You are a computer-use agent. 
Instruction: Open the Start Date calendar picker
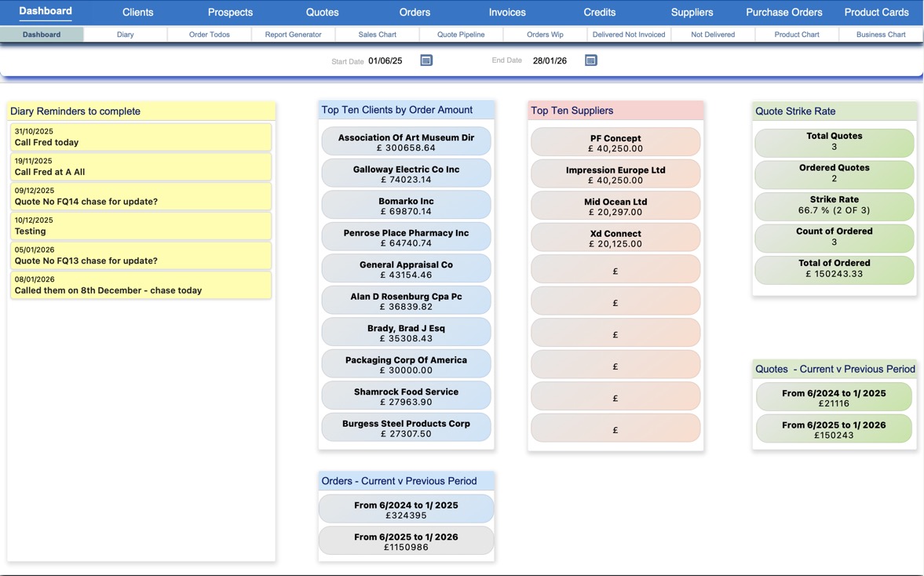click(425, 60)
